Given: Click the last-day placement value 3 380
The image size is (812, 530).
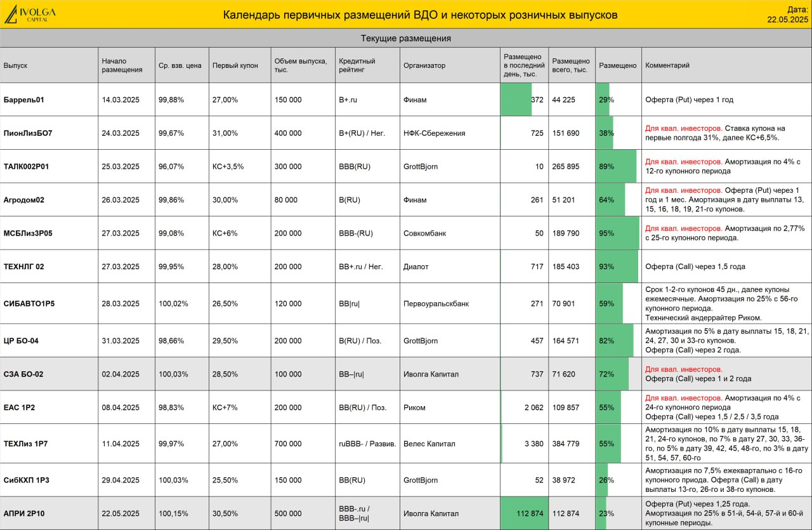Looking at the screenshot, I should click(x=534, y=444).
